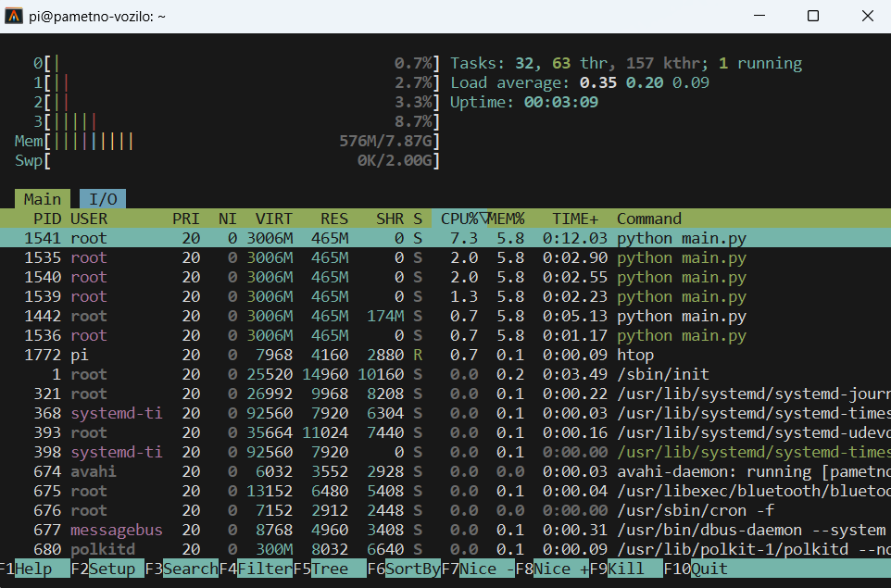Search for a process using F3Search
891x588 pixels.
(x=181, y=569)
